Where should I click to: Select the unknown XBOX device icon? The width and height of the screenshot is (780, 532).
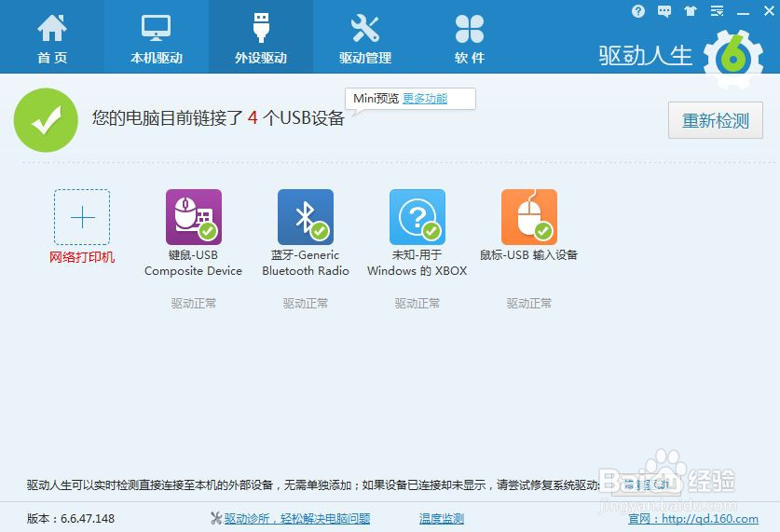pos(417,217)
